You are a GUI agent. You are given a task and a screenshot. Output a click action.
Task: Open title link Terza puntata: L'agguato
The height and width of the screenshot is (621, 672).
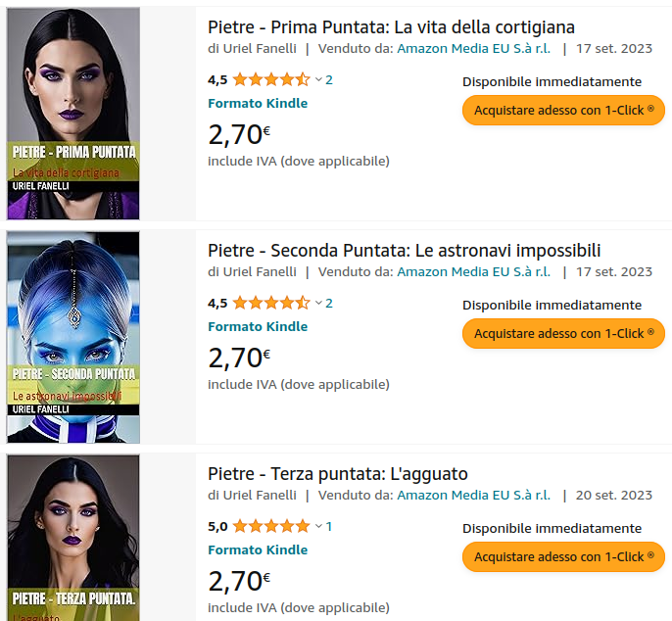[338, 473]
